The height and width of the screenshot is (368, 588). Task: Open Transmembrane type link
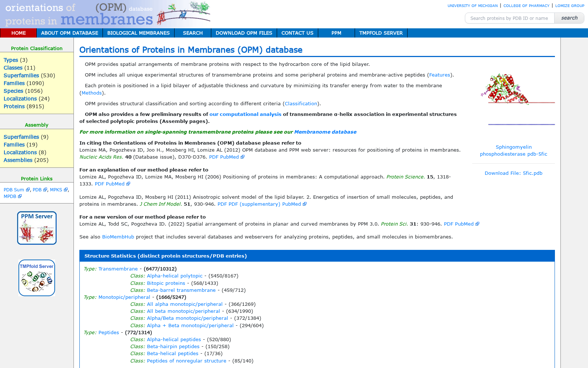[x=118, y=269]
